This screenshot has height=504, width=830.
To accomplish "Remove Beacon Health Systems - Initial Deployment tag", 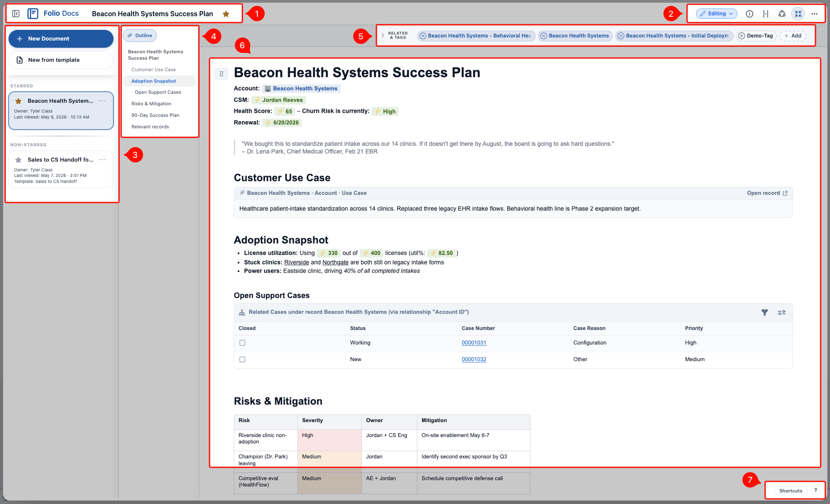I will (621, 36).
